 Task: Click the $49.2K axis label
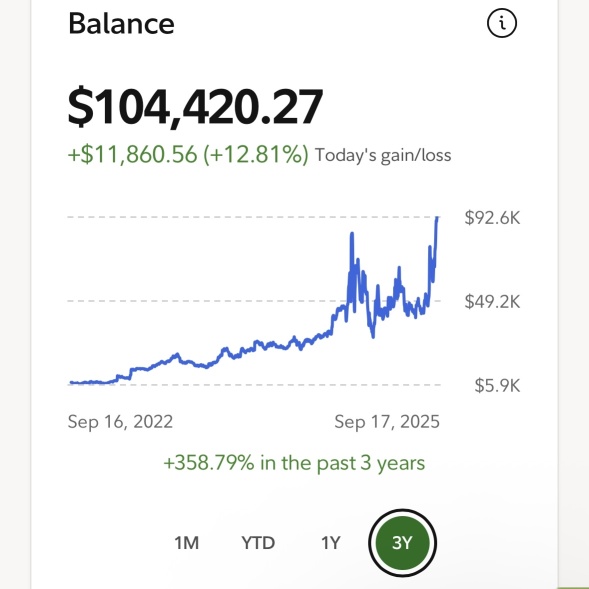point(492,301)
